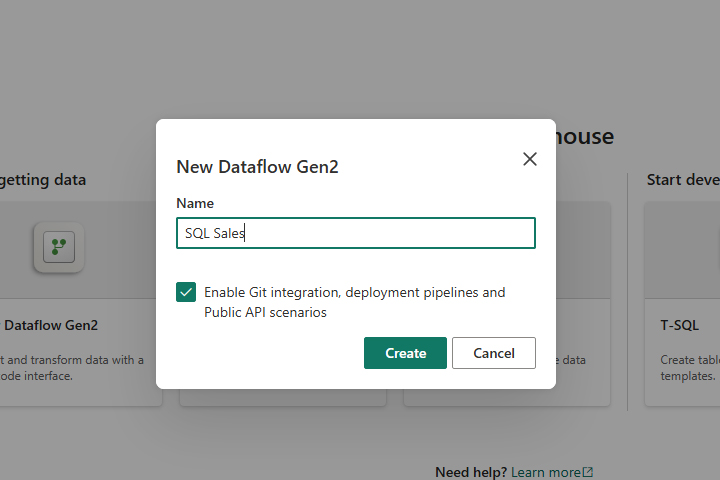The width and height of the screenshot is (720, 480).
Task: Click the external link icon beside Learn more
Action: 588,472
